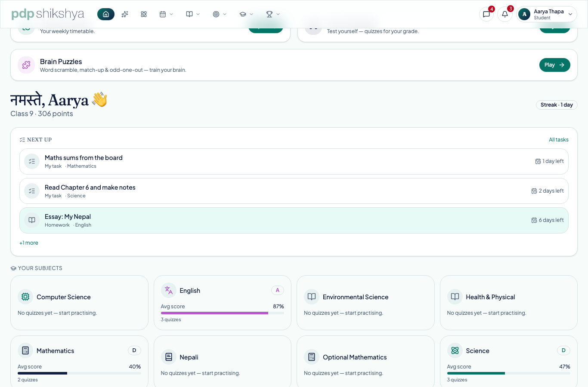Open Optional Mathematics subject card

pos(365,362)
